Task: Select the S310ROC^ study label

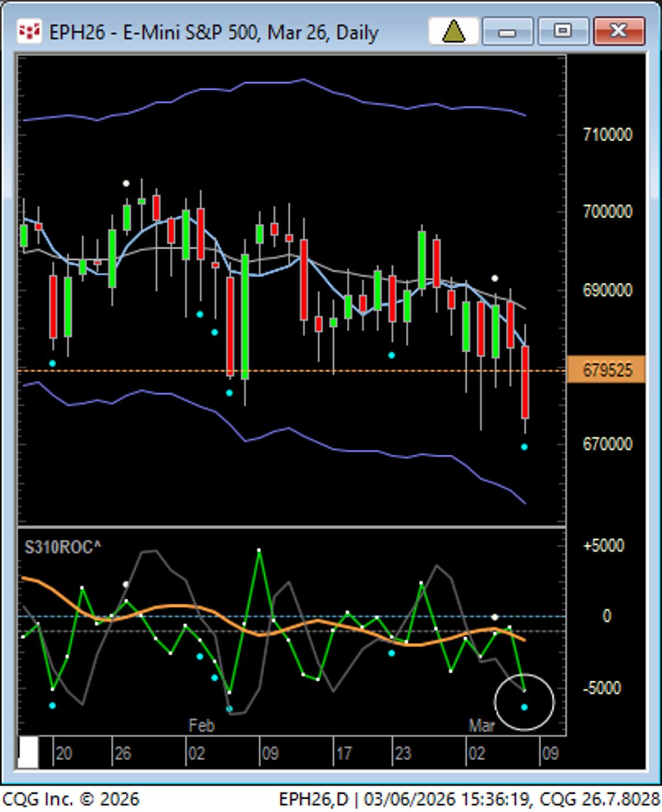Action: (x=62, y=547)
